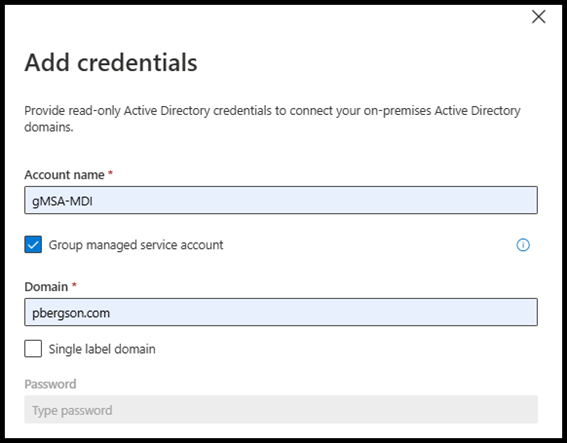
Task: Click the 'Account name' field label
Action: coord(64,175)
